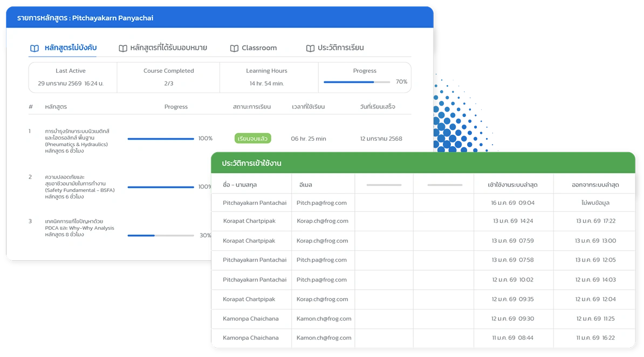Click the ชื่อ - นามสกุล column header
The width and height of the screenshot is (644, 357).
pyautogui.click(x=240, y=185)
